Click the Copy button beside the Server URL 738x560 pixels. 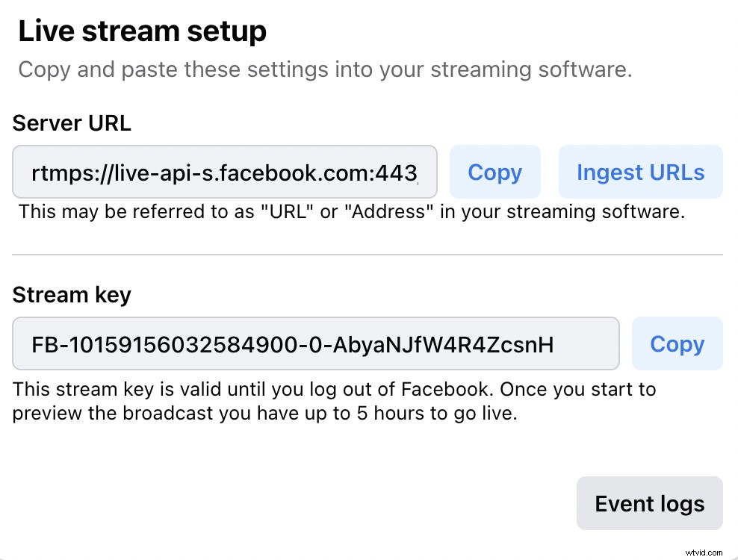coord(494,172)
